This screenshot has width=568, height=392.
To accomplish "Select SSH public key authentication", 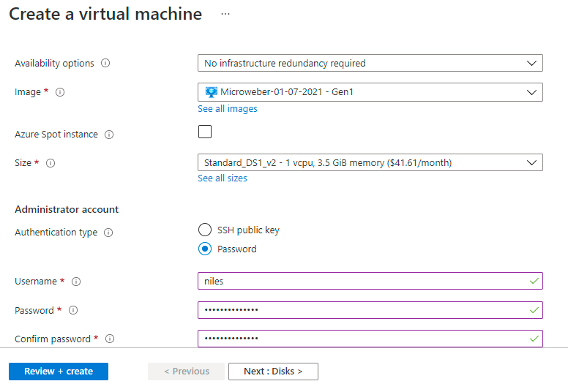I will point(205,230).
